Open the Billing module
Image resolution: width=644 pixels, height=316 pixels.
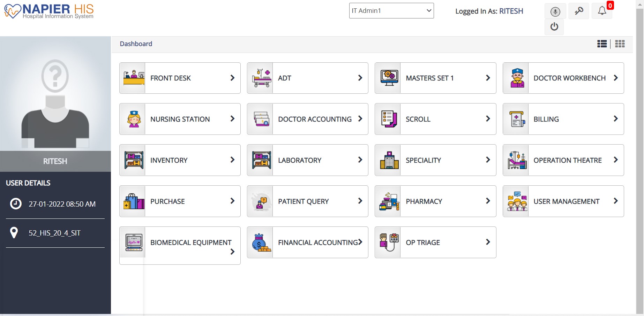pyautogui.click(x=563, y=119)
